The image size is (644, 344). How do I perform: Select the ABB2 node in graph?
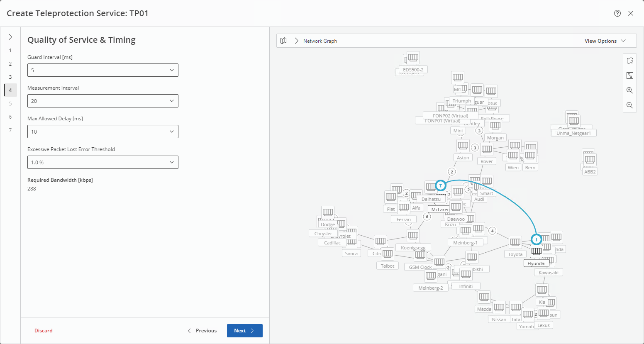(590, 160)
